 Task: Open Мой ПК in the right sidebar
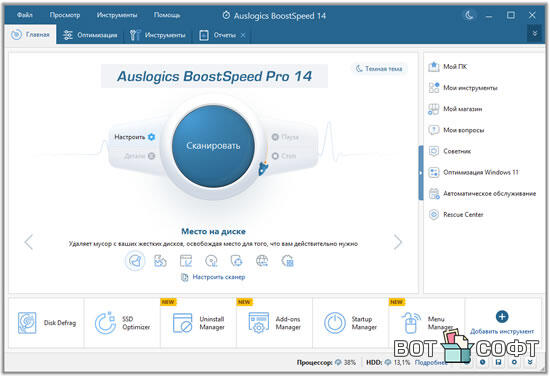tap(448, 67)
